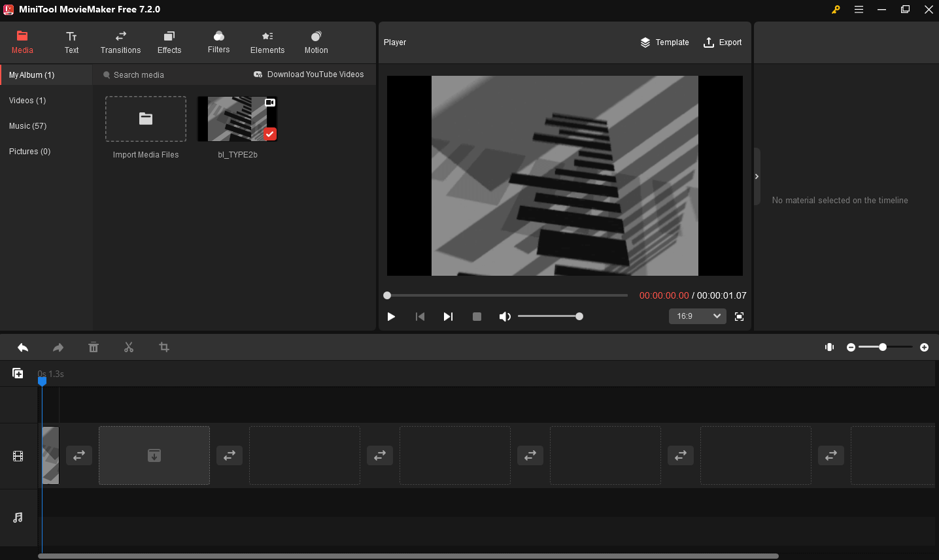Go to previous frame

420,316
